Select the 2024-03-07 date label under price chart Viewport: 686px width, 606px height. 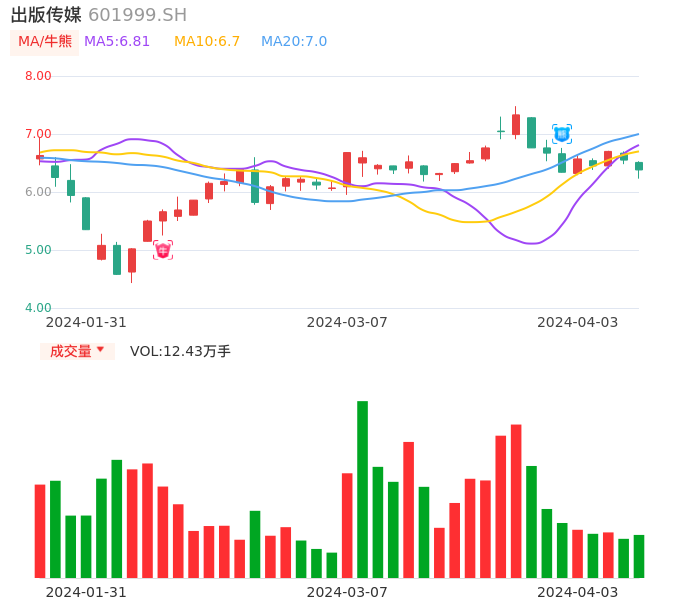347,322
